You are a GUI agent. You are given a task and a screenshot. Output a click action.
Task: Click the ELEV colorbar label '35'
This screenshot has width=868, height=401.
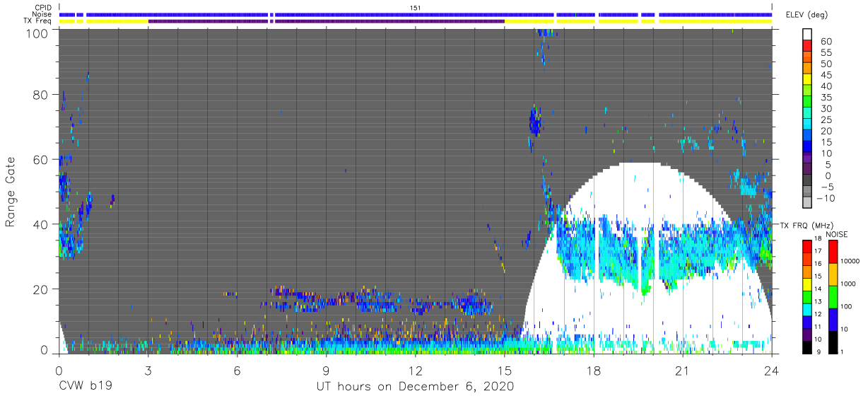pyautogui.click(x=826, y=98)
